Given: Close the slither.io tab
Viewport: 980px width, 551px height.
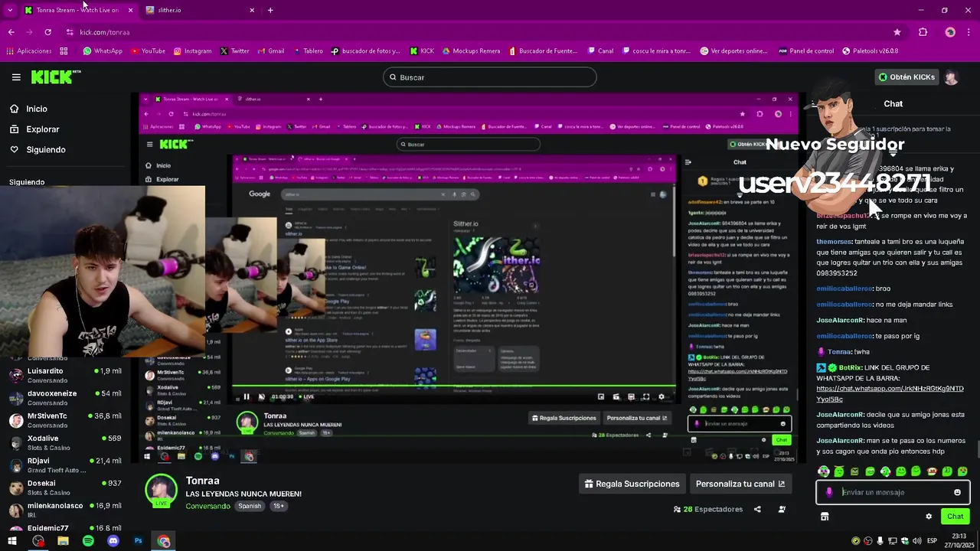Looking at the screenshot, I should coord(252,10).
